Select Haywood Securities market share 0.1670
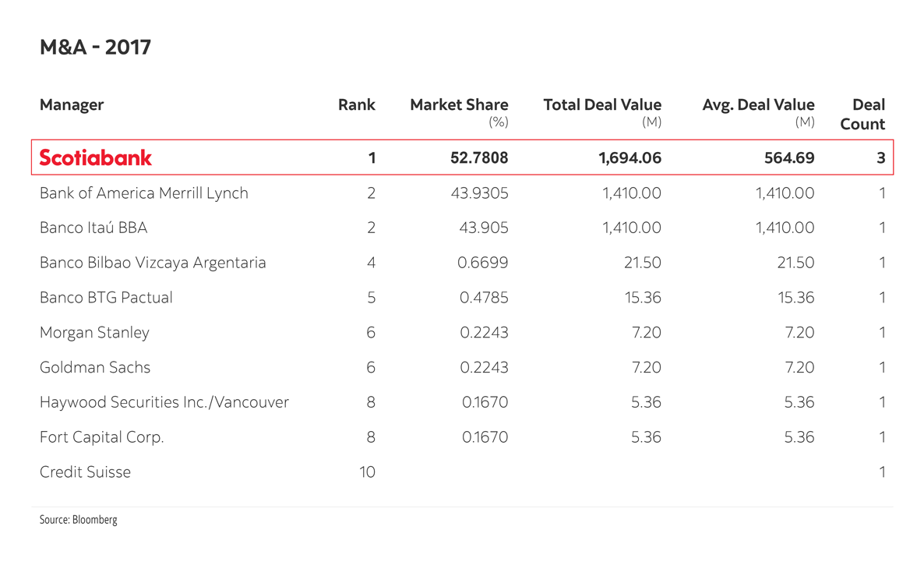 pos(485,402)
